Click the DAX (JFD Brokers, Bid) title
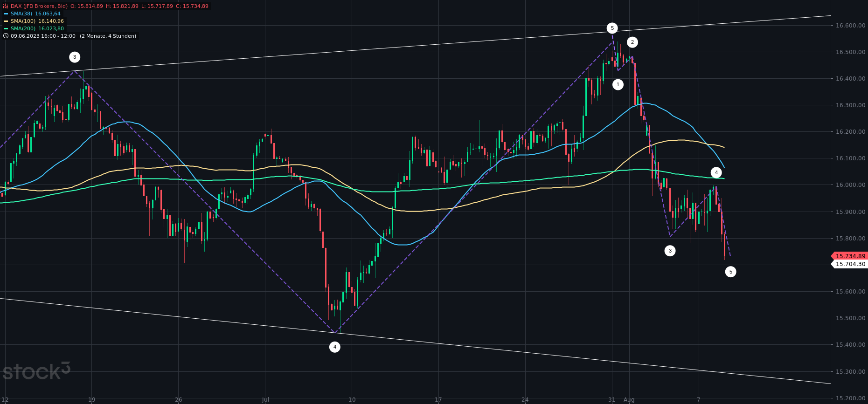Viewport: 868px width, 404px height. [39, 6]
